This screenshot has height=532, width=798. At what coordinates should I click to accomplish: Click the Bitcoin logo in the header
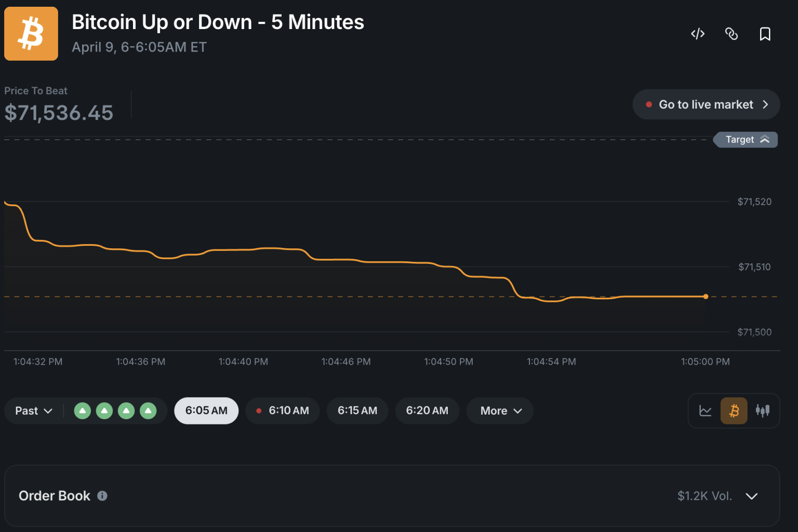31,33
